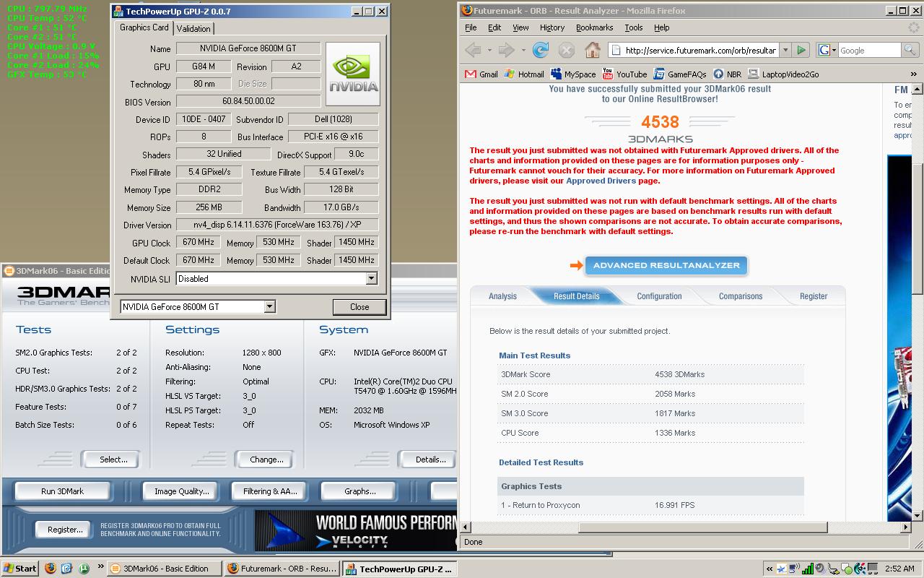The height and width of the screenshot is (578, 924).
Task: Switch to the Configuration tab on results page
Action: pos(659,296)
